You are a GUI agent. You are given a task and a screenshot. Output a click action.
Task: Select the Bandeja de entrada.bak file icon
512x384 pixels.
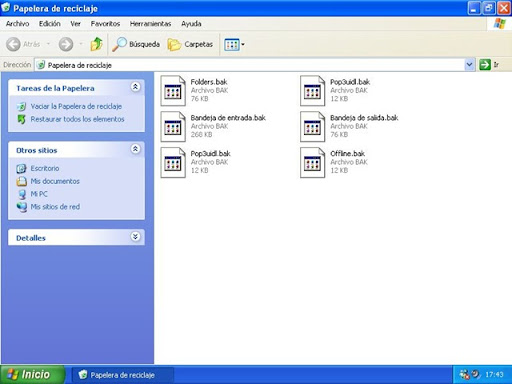[x=173, y=126]
